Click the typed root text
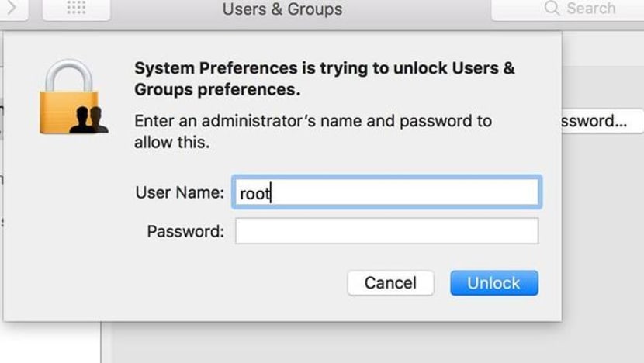644x363 pixels. pos(254,193)
